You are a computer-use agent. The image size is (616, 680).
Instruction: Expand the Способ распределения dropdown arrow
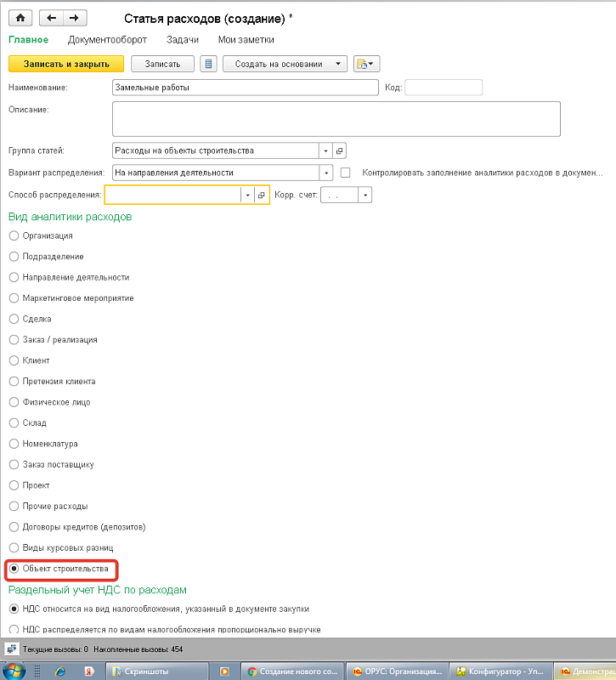(247, 195)
